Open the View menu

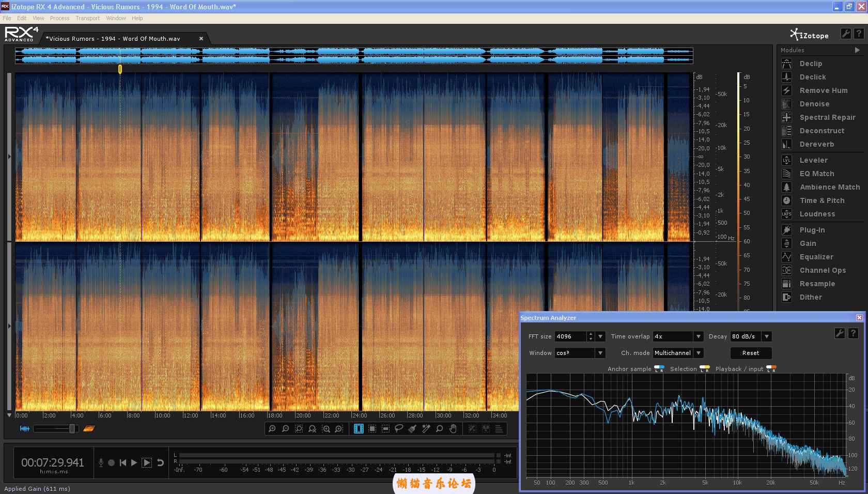click(x=38, y=18)
